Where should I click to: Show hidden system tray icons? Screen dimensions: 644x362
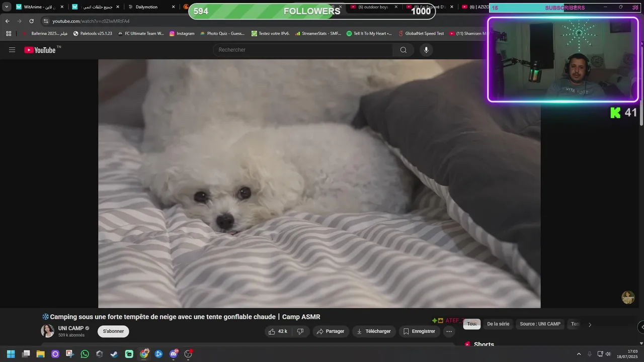pyautogui.click(x=579, y=354)
